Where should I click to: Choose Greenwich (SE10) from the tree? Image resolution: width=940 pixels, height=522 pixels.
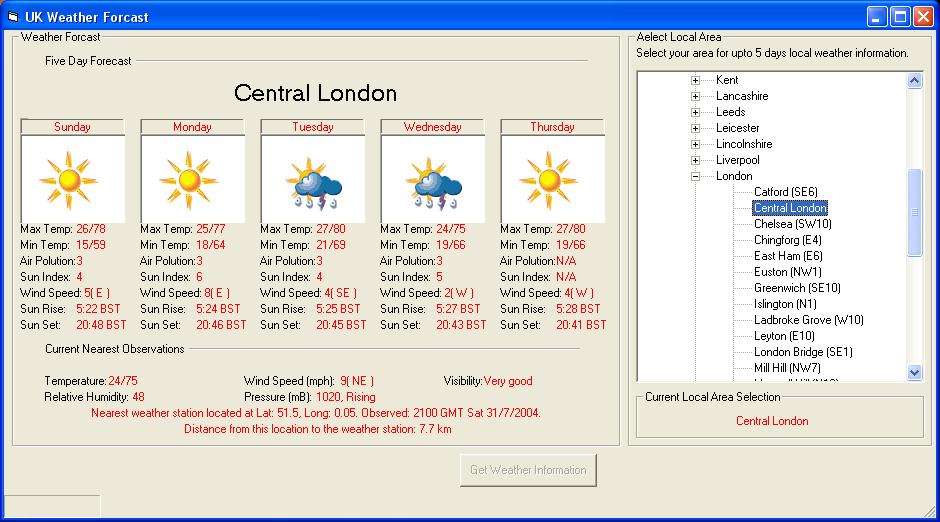tap(797, 288)
